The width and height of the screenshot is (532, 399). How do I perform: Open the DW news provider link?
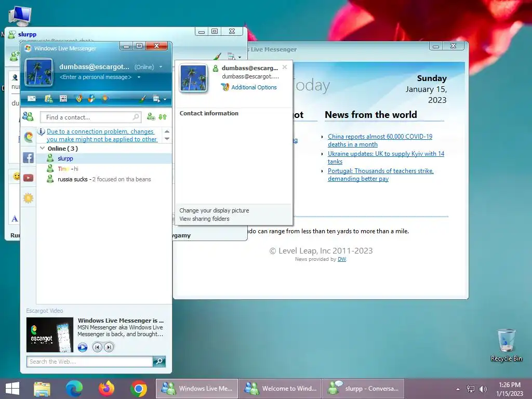[342, 259]
